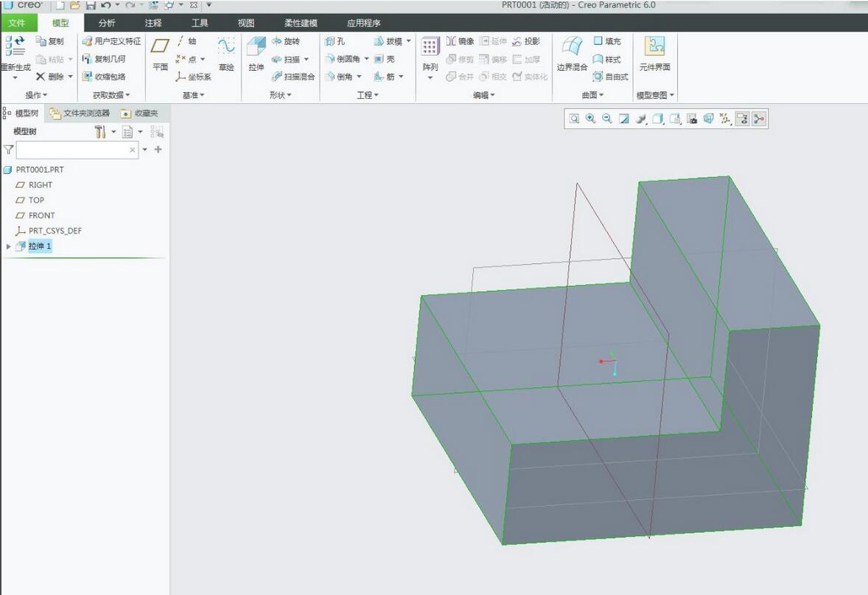
Task: Switch to the 注释 ribbon tab
Action: [x=153, y=23]
